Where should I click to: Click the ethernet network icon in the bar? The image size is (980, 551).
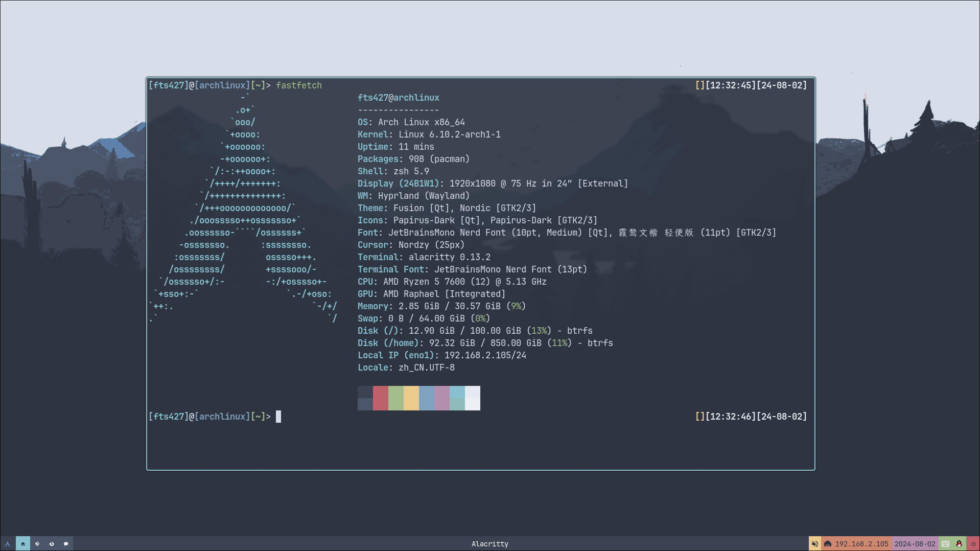828,544
